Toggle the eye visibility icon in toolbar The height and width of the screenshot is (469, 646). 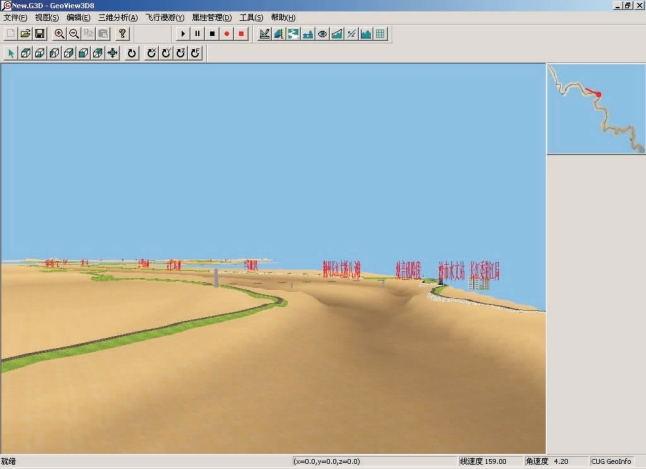[x=322, y=34]
